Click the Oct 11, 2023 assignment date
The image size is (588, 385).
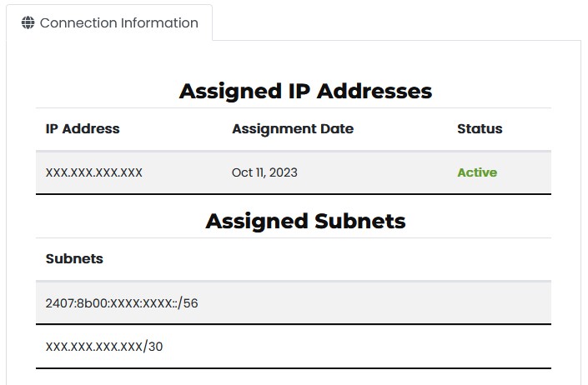pos(264,172)
